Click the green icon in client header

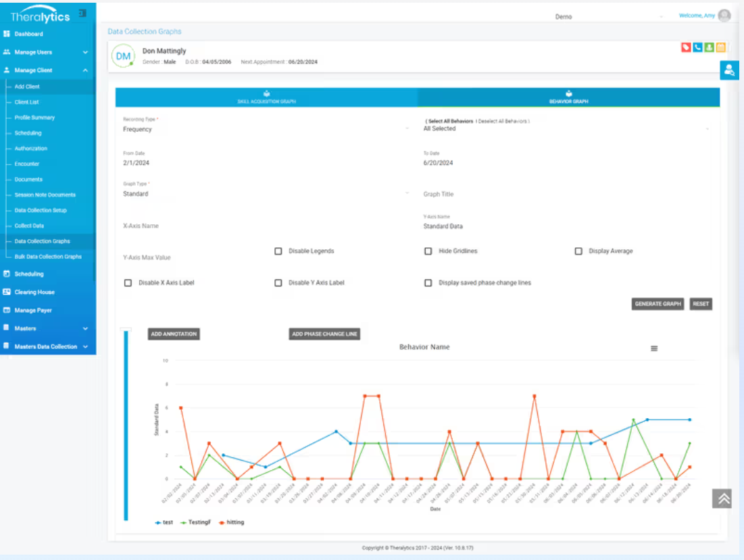(709, 47)
